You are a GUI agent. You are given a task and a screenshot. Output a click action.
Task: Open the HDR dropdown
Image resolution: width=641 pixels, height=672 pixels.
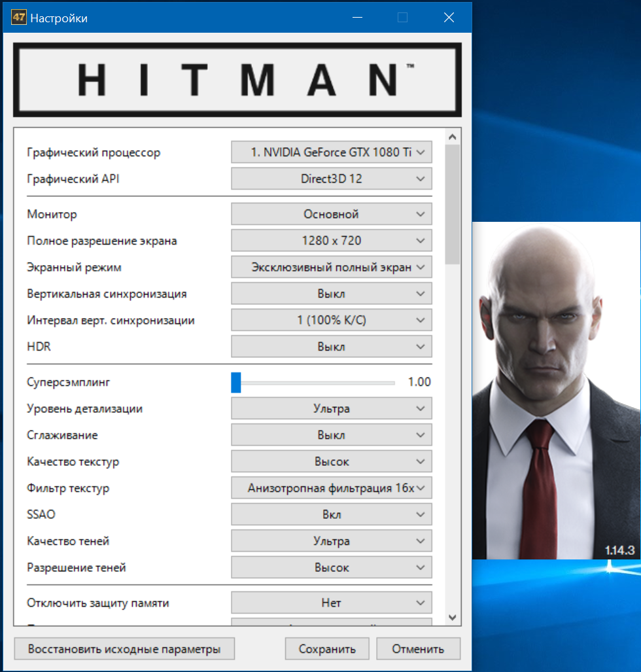coord(331,346)
